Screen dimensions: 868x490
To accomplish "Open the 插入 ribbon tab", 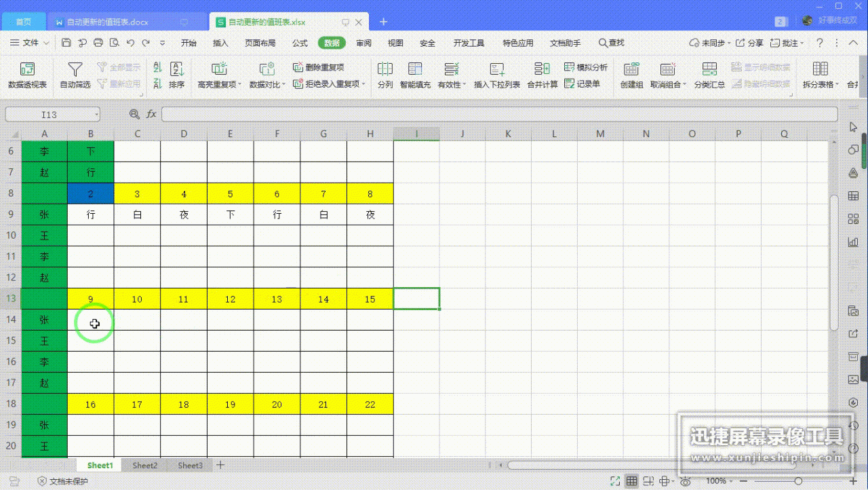I will pos(220,43).
